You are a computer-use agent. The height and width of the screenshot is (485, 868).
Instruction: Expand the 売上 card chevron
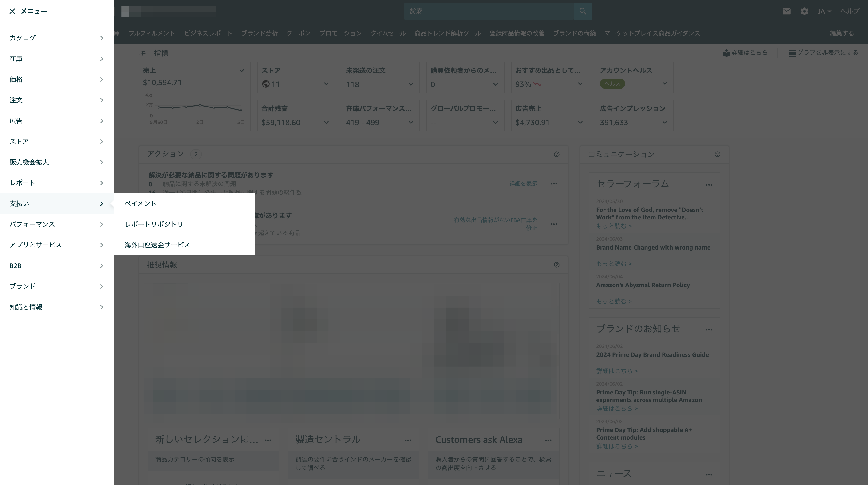coord(242,71)
